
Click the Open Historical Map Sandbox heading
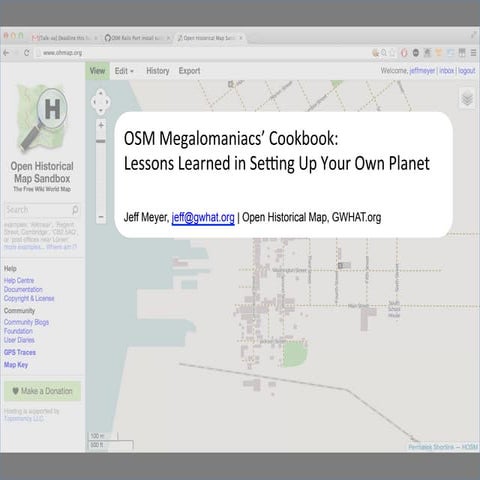42,172
